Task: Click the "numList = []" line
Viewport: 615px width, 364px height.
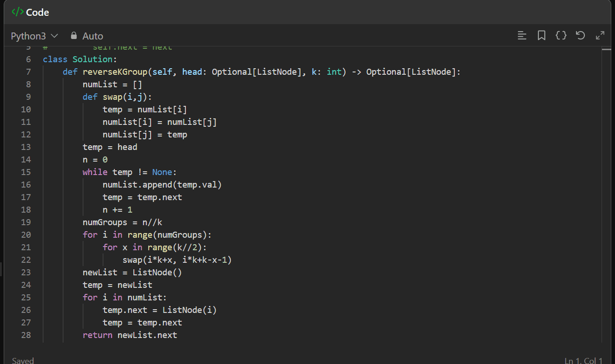Action: [112, 84]
